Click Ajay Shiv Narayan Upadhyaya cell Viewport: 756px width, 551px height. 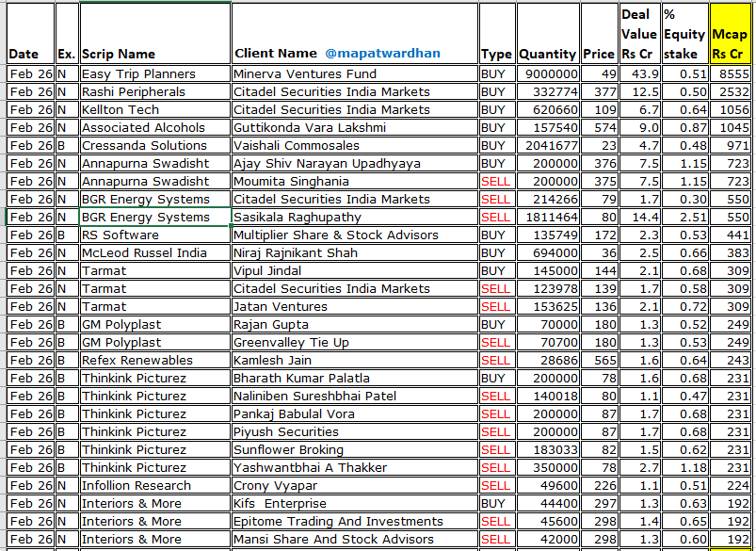[x=355, y=163]
